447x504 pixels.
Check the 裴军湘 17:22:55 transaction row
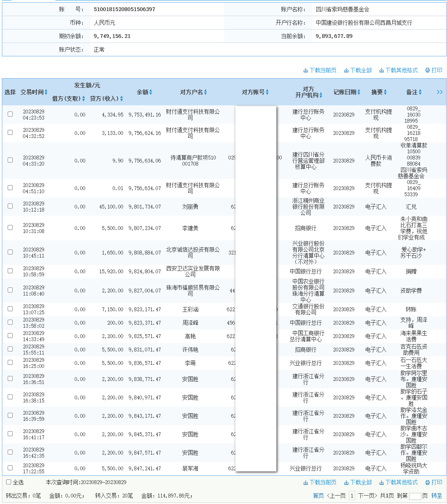(x=10, y=468)
